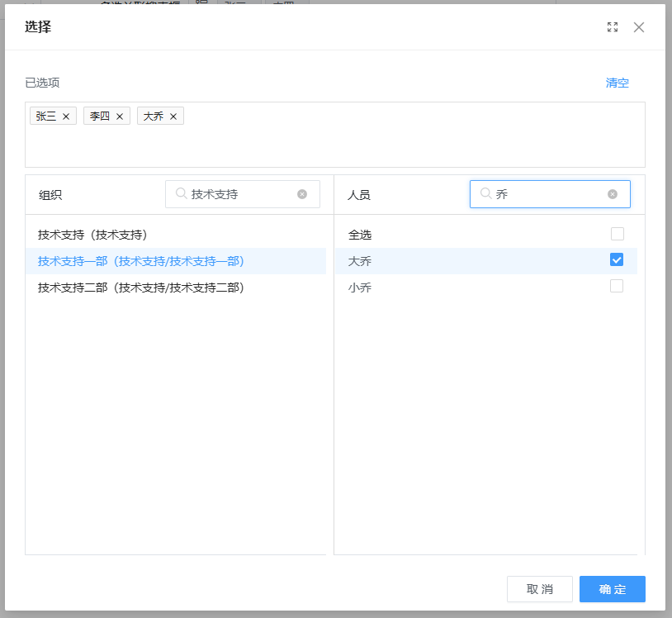This screenshot has width=672, height=618.
Task: Check the 小乔 checkbox
Action: coord(617,287)
